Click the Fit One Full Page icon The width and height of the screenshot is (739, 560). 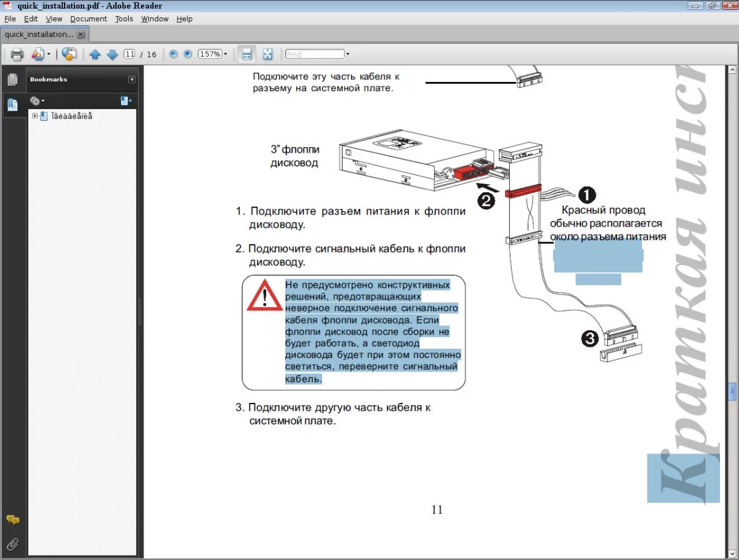pos(268,54)
